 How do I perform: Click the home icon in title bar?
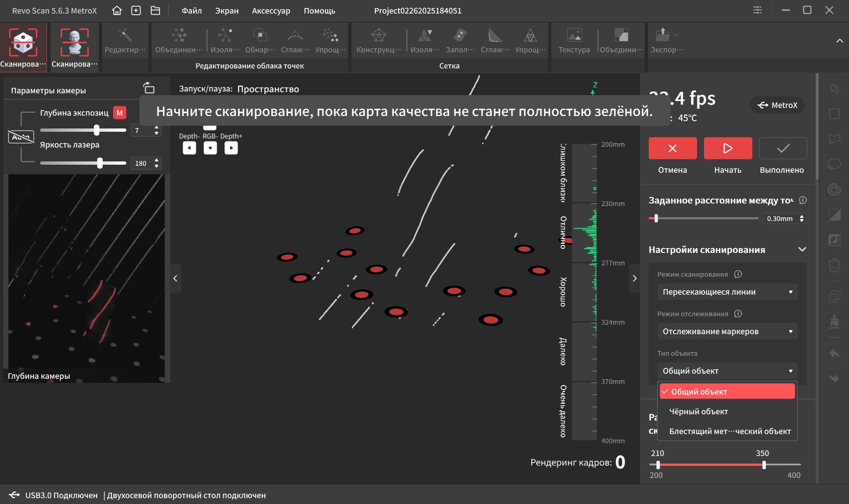pyautogui.click(x=117, y=11)
